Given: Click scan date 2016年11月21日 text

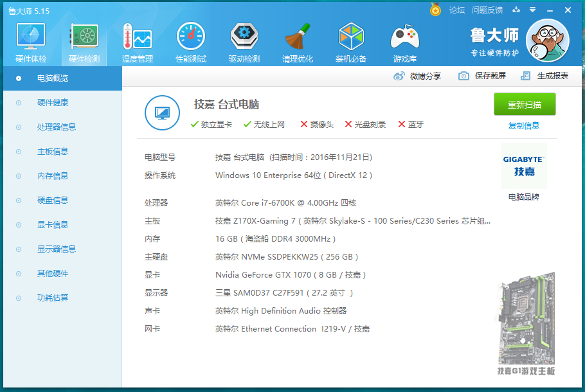Looking at the screenshot, I should click(x=339, y=157).
